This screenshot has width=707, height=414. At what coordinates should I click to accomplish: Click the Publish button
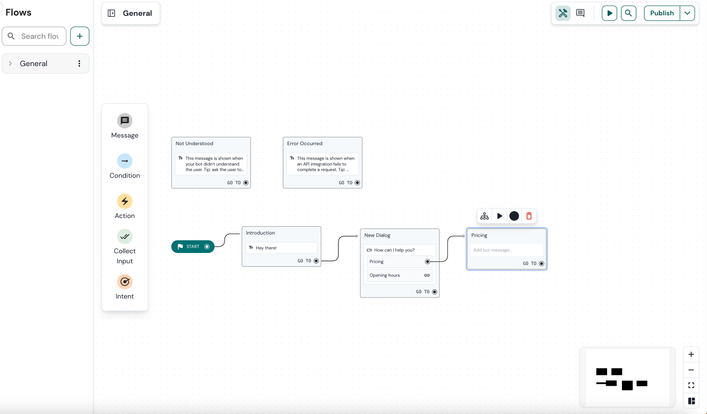[x=661, y=13]
